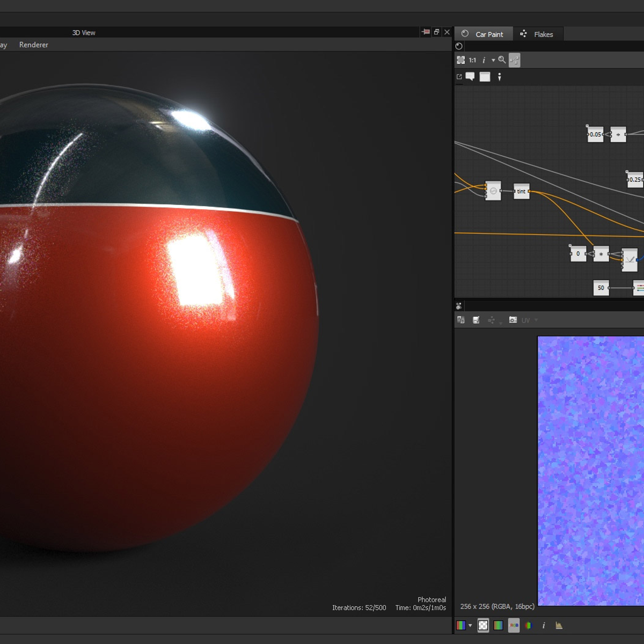
Task: Set graph zoom to 1:1 scale
Action: (x=471, y=60)
